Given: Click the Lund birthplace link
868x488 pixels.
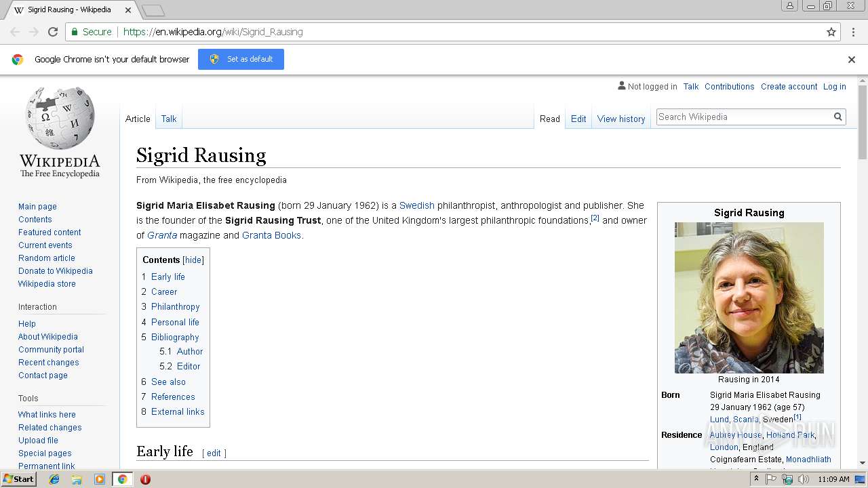Looking at the screenshot, I should coord(719,420).
